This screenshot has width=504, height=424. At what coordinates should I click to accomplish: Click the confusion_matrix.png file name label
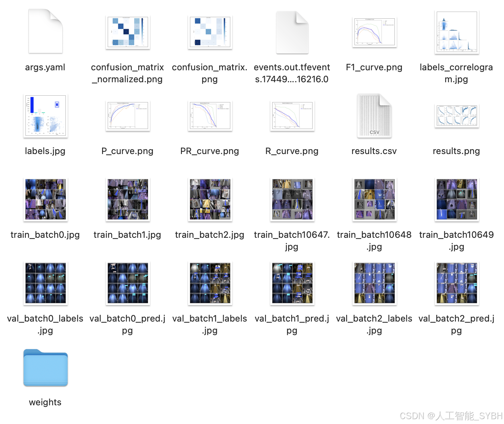tap(210, 73)
